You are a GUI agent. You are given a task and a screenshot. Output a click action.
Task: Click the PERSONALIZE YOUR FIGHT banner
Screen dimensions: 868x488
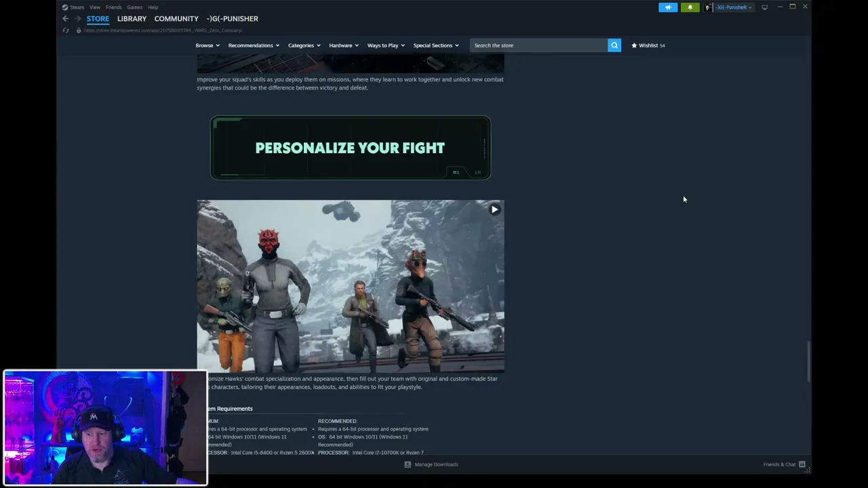(351, 148)
